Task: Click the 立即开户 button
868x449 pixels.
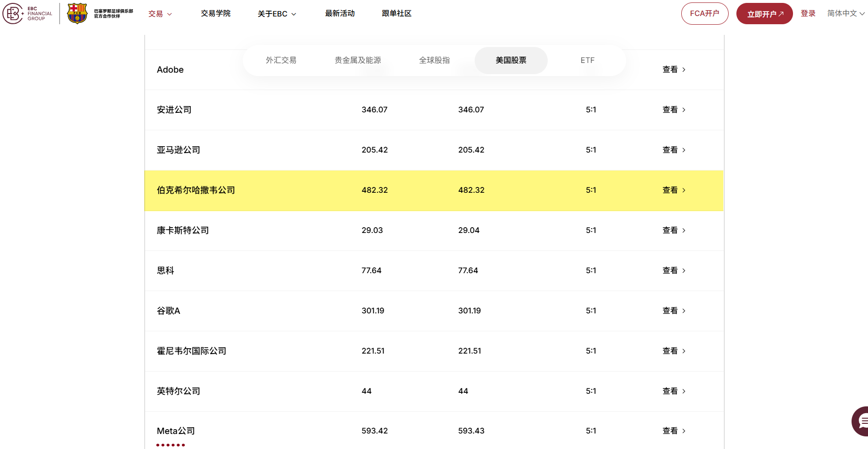Action: click(764, 14)
